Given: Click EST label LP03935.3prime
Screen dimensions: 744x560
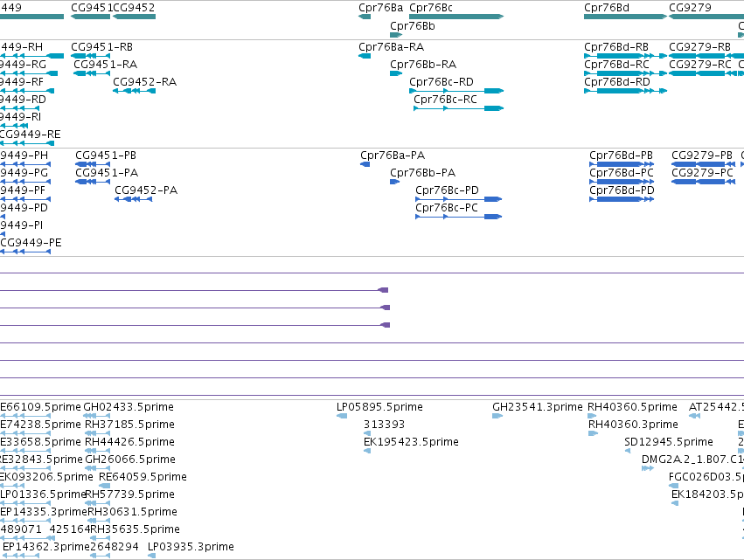Looking at the screenshot, I should pos(191,547).
